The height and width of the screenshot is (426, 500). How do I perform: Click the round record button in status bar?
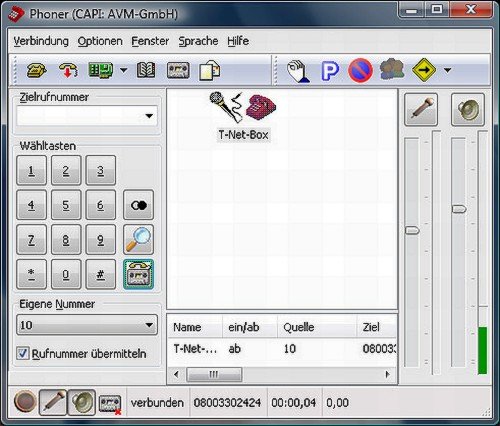25,402
